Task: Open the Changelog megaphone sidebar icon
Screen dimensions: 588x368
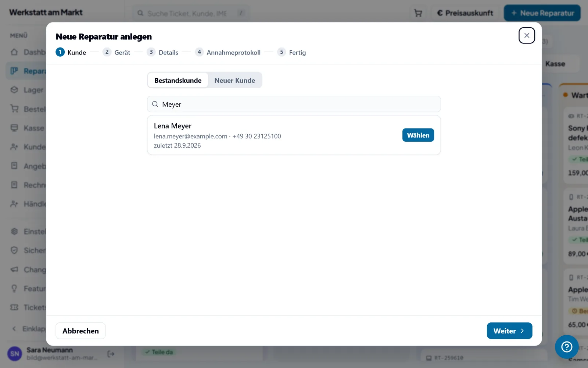Action: coord(14,269)
